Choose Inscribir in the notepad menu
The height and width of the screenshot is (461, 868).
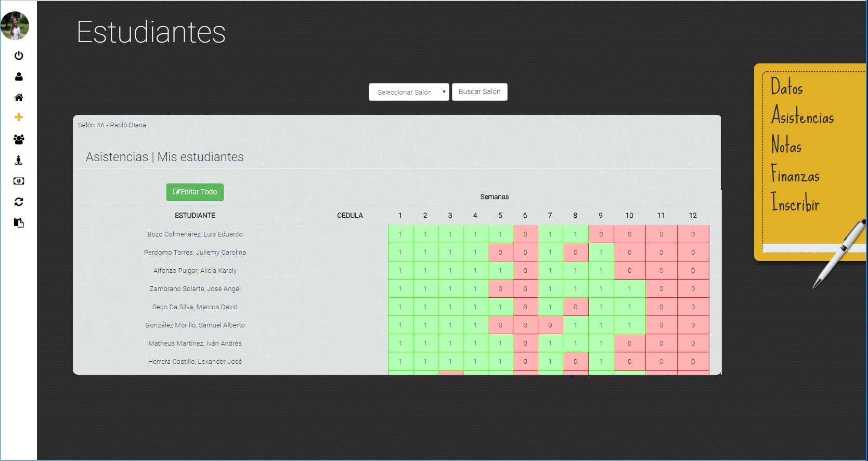pos(795,202)
